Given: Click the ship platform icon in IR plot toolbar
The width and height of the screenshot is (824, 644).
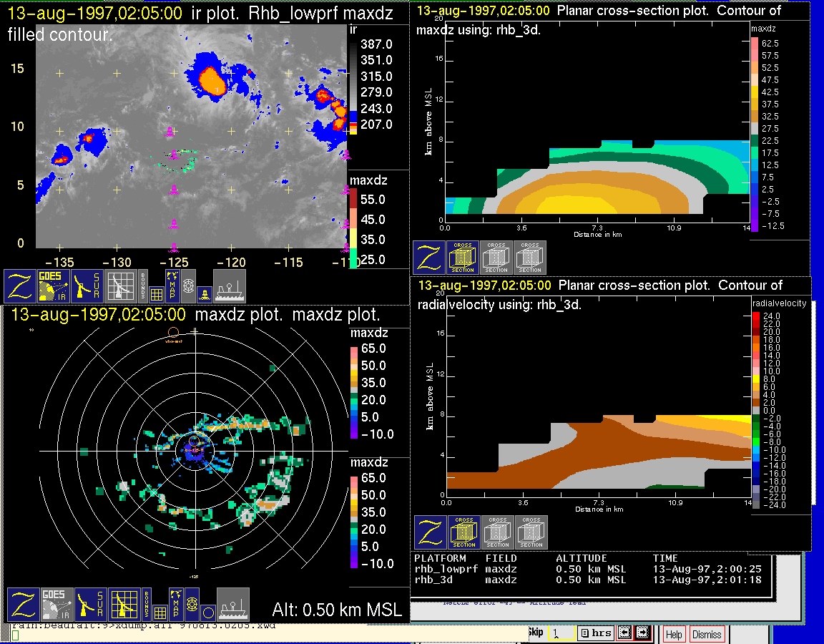Looking at the screenshot, I should pyautogui.click(x=230, y=286).
